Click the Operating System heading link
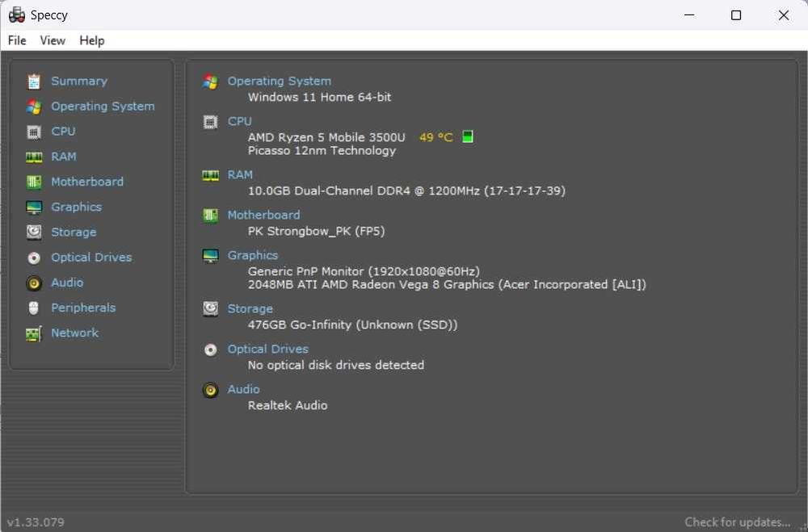This screenshot has width=808, height=532. 280,82
